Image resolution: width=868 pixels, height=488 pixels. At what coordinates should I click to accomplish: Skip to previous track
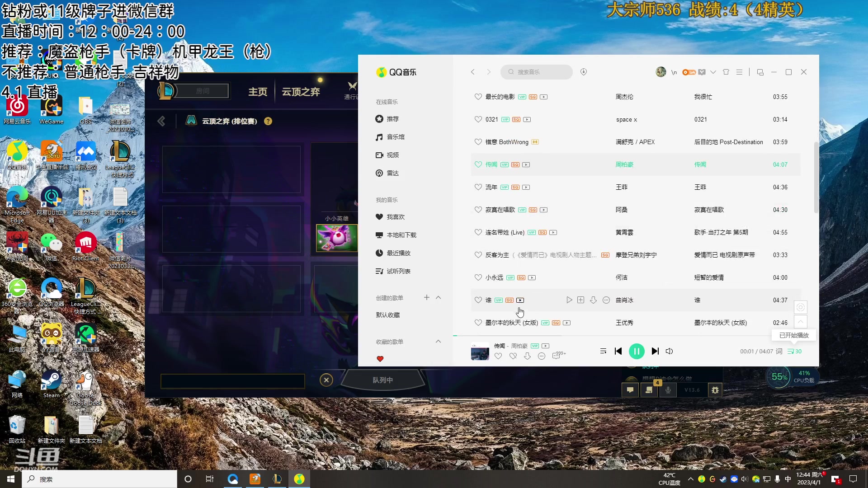tap(618, 351)
